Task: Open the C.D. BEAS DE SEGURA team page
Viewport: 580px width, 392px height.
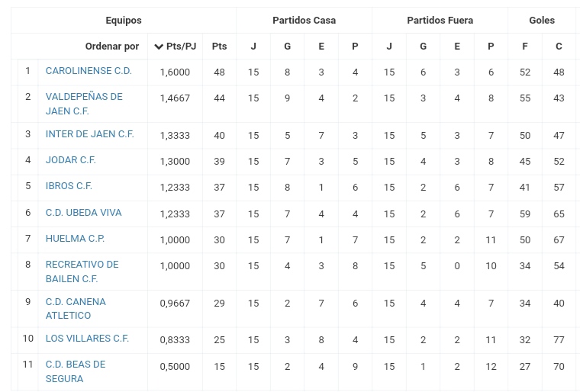Action: (76, 371)
